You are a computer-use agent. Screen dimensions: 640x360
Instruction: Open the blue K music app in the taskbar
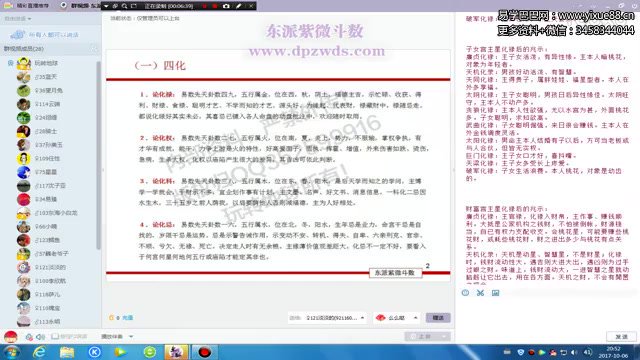[x=94, y=352]
